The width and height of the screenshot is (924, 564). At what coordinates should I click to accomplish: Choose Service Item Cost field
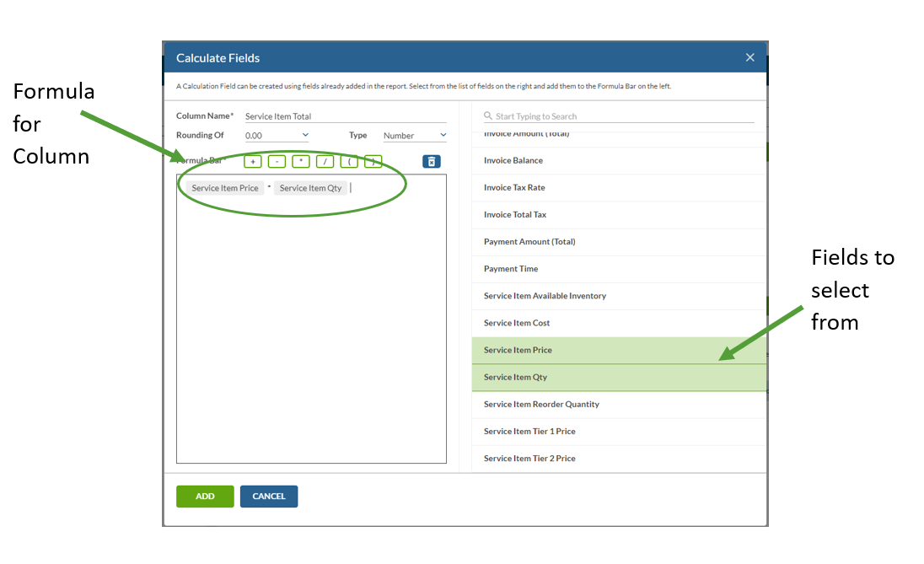[x=619, y=323]
